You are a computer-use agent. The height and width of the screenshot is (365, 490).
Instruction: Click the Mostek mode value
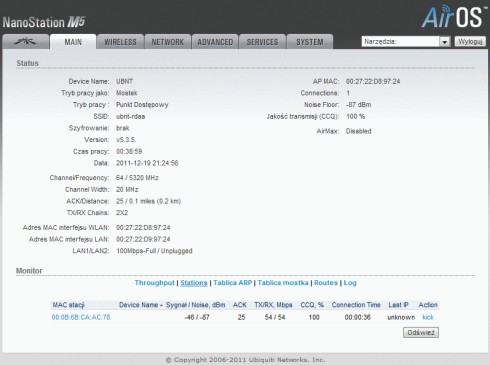[126, 93]
